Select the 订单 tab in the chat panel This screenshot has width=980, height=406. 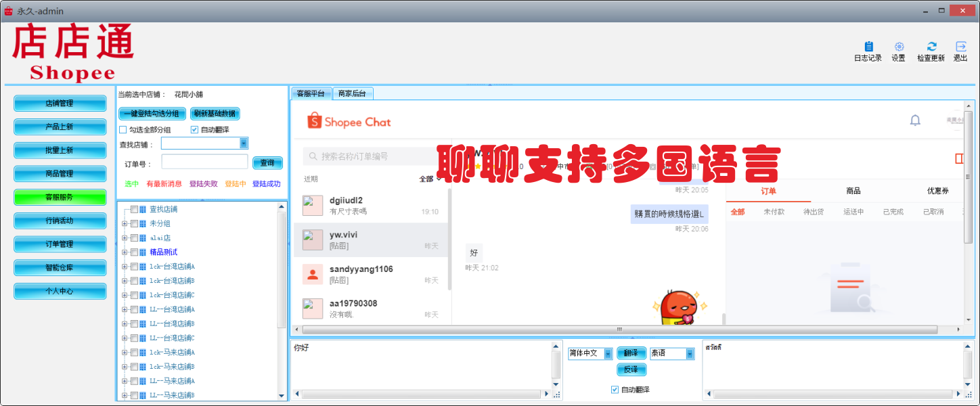coord(768,191)
